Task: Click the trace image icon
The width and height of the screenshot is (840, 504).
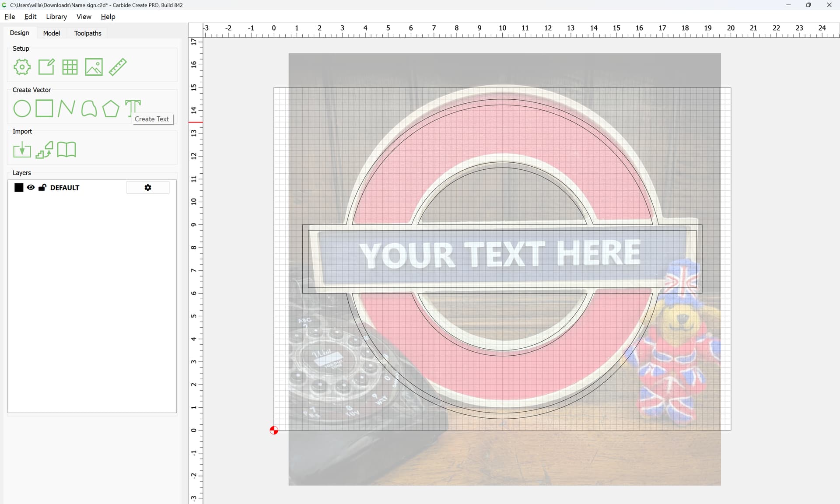Action: [x=44, y=150]
